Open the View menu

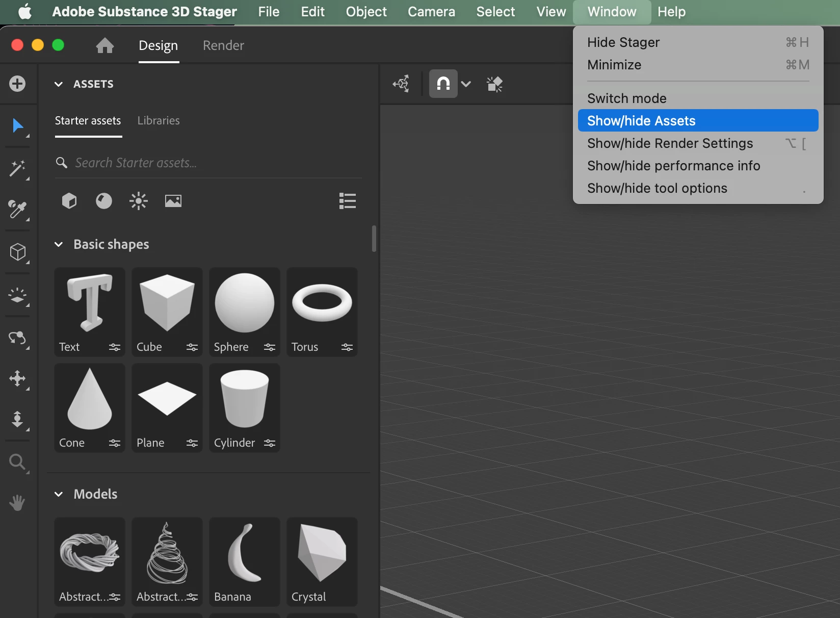pos(551,12)
